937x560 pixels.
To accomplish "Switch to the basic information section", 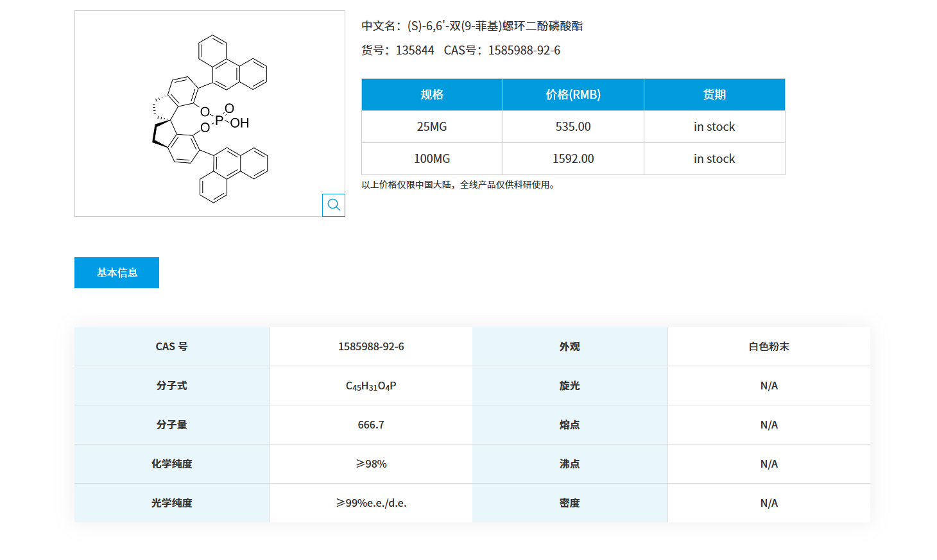I will click(x=116, y=272).
